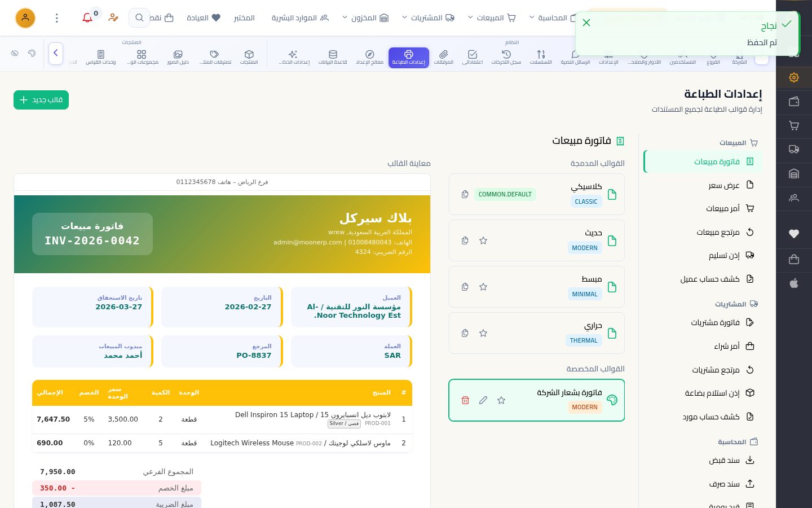The image size is (812, 508).
Task: Open Database (قاعدة البيانات) icon
Action: (333, 57)
